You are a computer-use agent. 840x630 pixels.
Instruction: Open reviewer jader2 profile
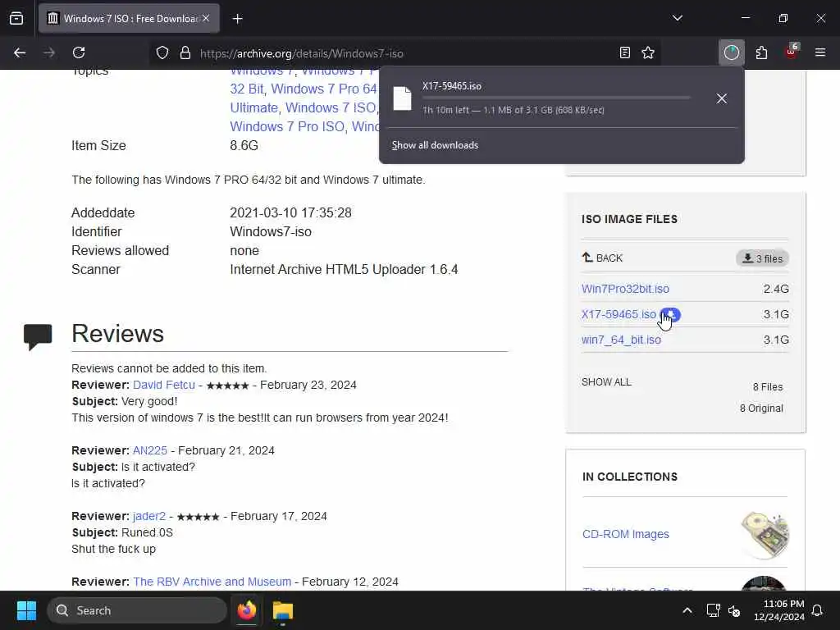click(x=149, y=516)
